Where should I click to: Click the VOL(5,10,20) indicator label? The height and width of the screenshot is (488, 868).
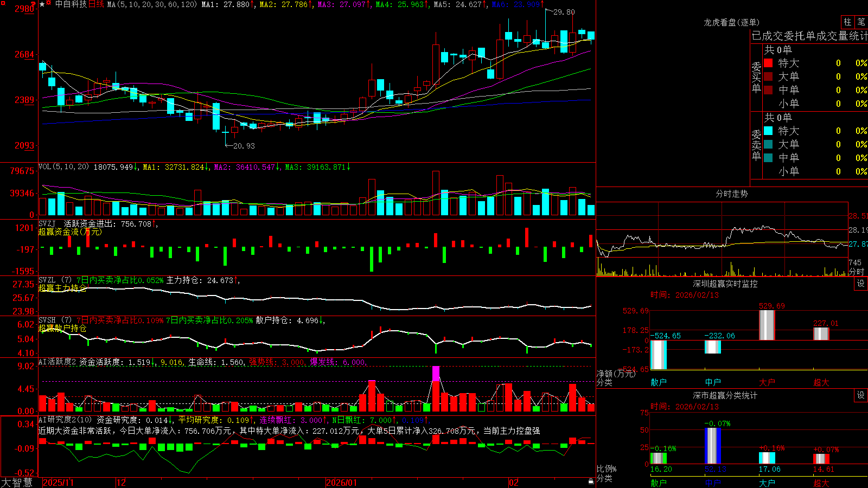(63, 167)
